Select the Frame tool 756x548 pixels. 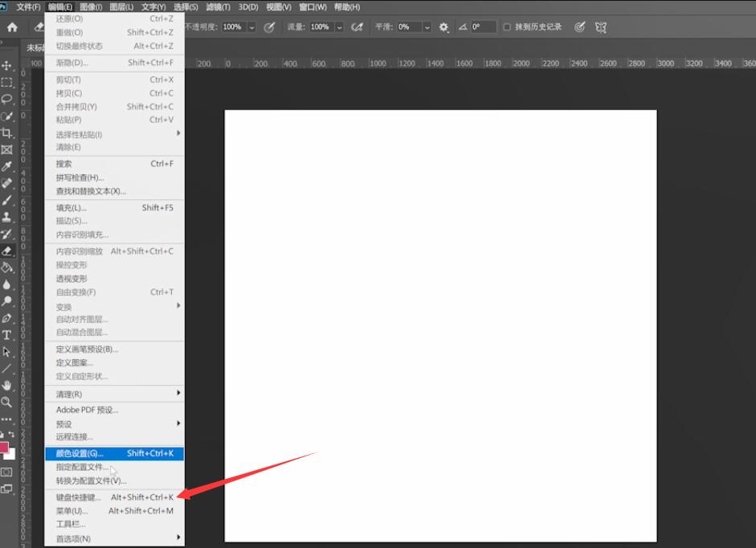[x=6, y=149]
